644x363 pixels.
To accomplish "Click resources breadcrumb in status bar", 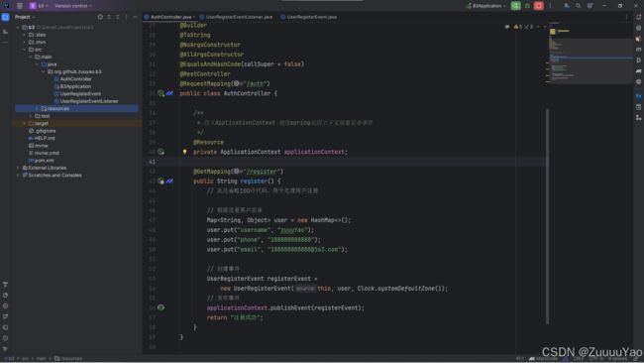I will tap(68, 358).
